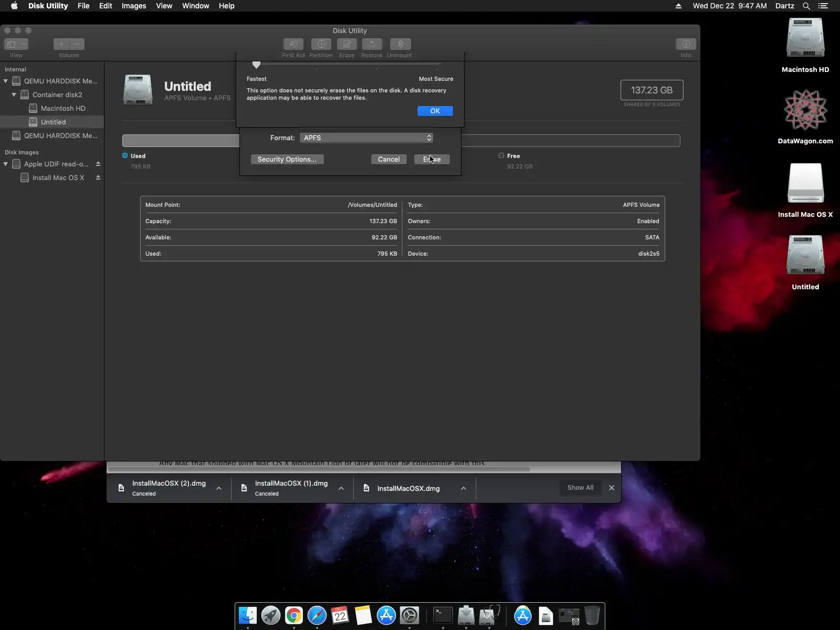Open the Trash in the dock
The height and width of the screenshot is (630, 840).
click(x=592, y=615)
